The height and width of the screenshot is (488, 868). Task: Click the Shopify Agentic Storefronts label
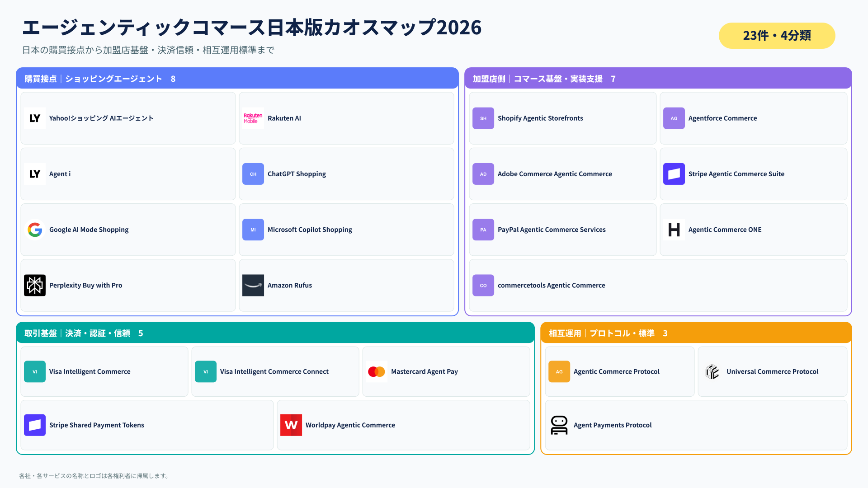[x=540, y=118]
